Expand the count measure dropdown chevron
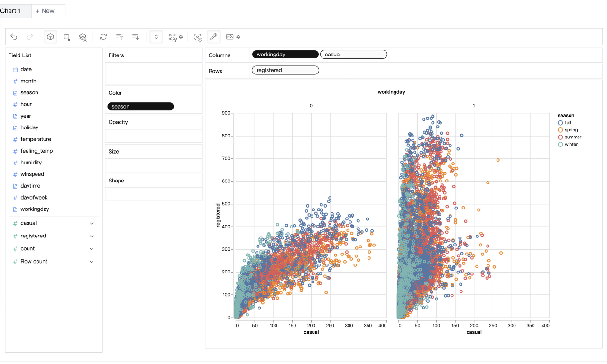The image size is (607, 364). coord(92,249)
